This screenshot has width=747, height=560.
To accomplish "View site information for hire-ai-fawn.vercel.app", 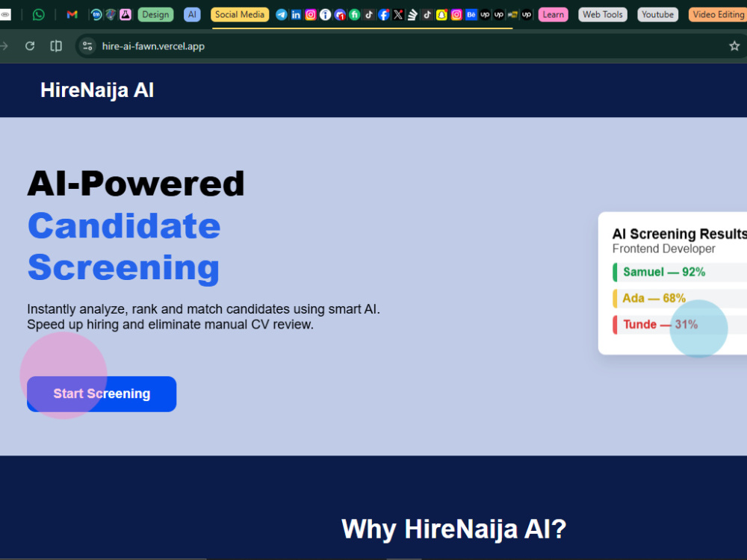I will tap(87, 46).
